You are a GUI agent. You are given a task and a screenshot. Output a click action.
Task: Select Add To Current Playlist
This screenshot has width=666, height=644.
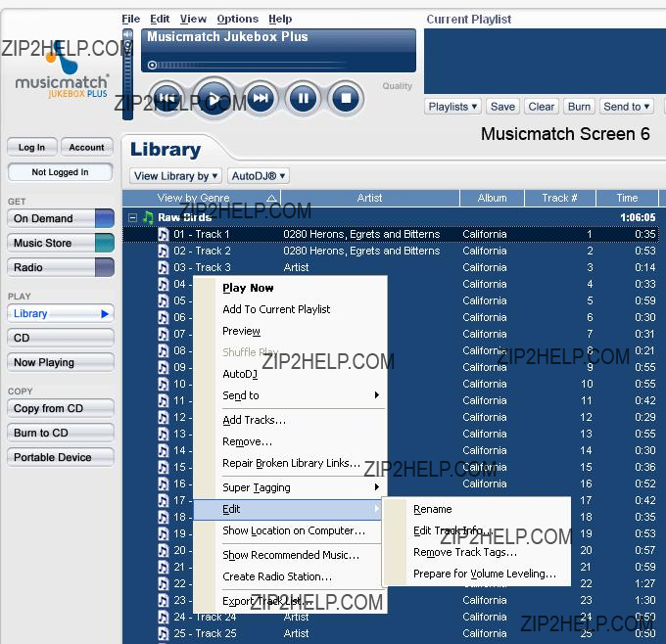click(290, 309)
